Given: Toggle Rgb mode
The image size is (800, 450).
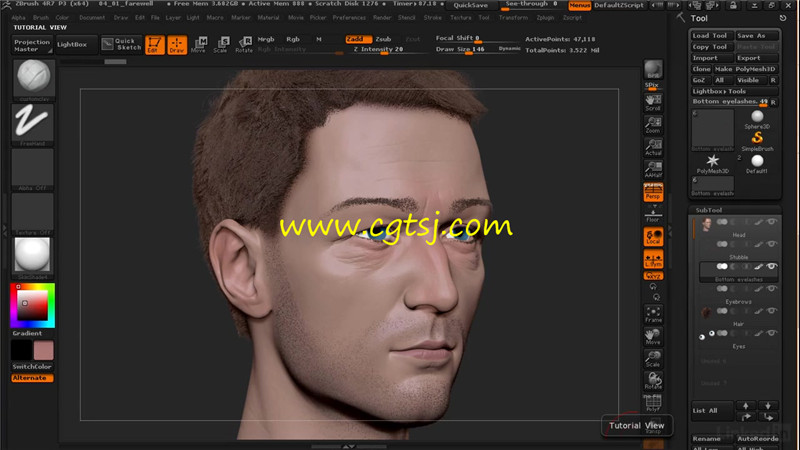Looking at the screenshot, I should pyautogui.click(x=293, y=39).
